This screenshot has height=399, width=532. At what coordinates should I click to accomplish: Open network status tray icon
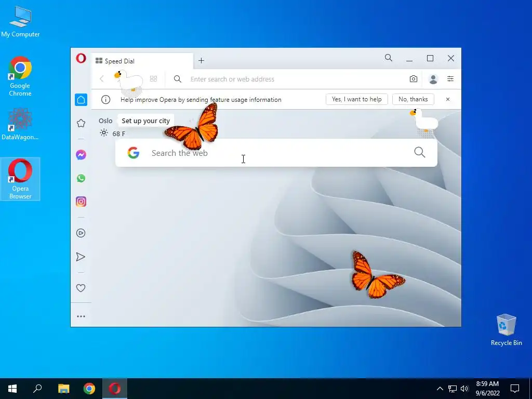pos(453,389)
